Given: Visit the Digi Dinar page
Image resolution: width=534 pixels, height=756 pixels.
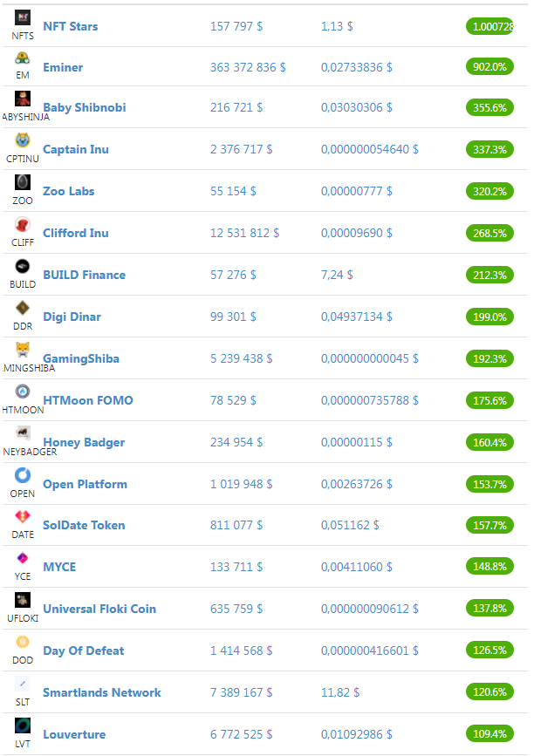Looking at the screenshot, I should click(x=72, y=317).
